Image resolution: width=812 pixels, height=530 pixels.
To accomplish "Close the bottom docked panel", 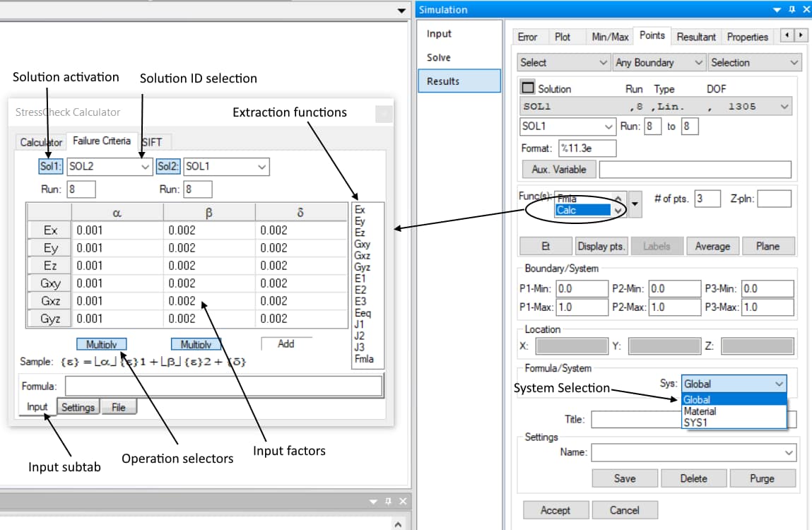I will 402,501.
